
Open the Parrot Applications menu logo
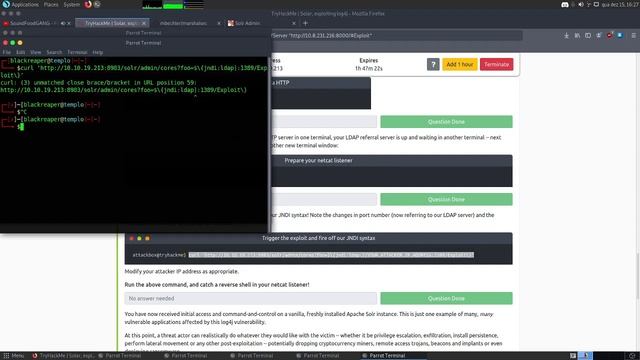tap(6, 4)
